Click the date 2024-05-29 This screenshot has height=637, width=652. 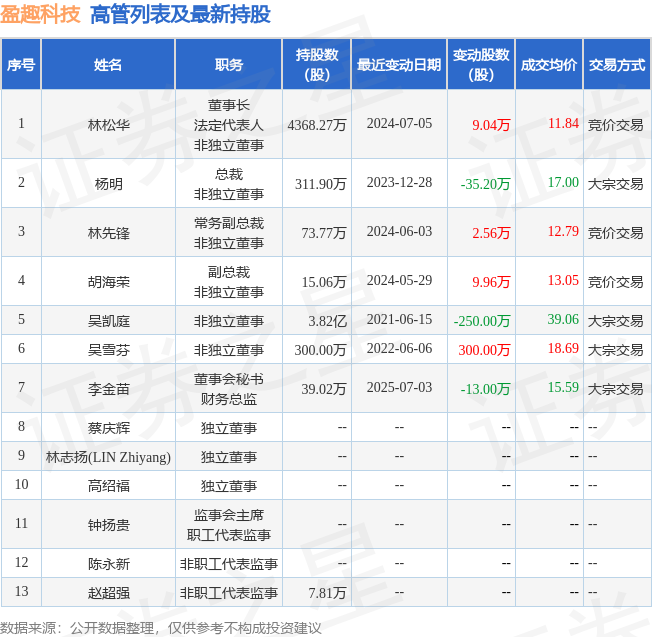point(399,281)
